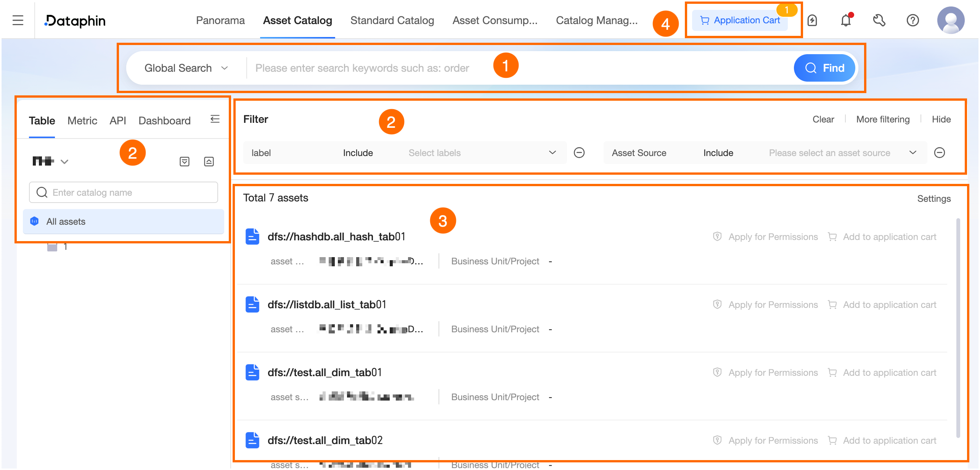Open the wrench tools icon
The width and height of the screenshot is (980, 470).
pos(879,20)
